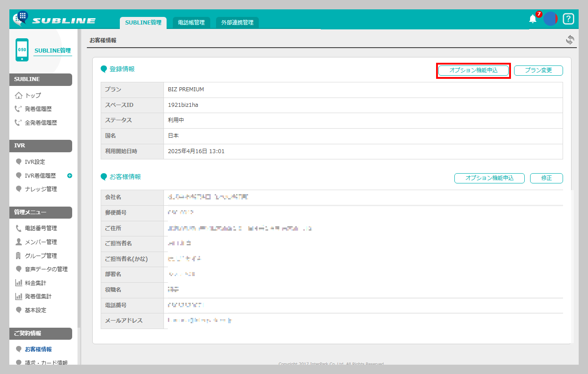Click the date 2025年4月16日 13:01
The width and height of the screenshot is (588, 374).
(x=196, y=151)
